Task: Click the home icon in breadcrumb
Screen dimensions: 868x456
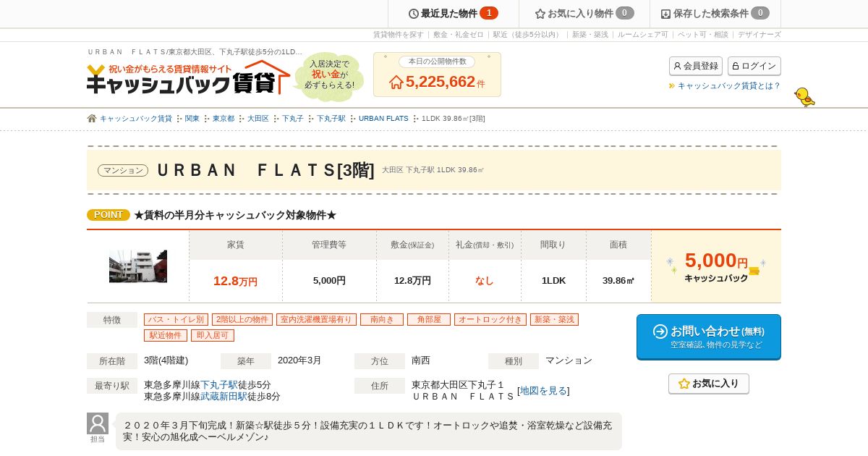Action: click(92, 119)
